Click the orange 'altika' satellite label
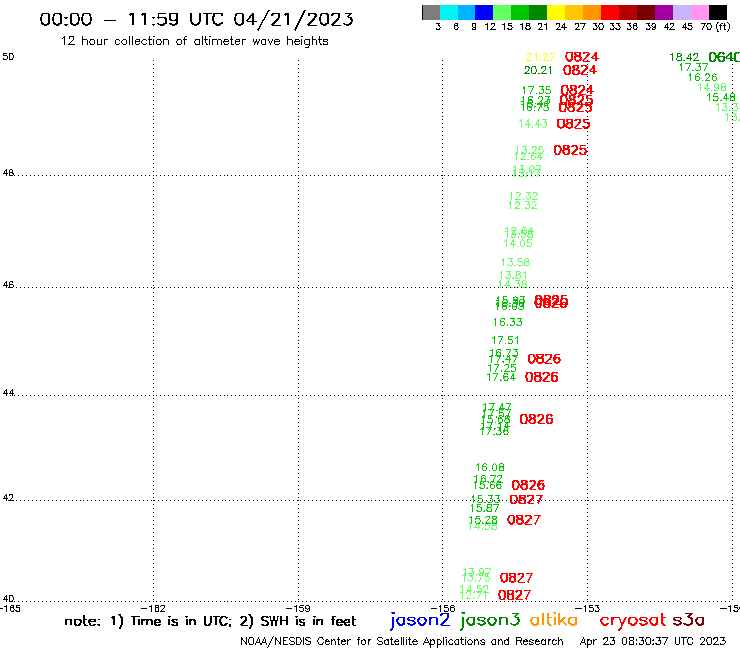 click(553, 619)
